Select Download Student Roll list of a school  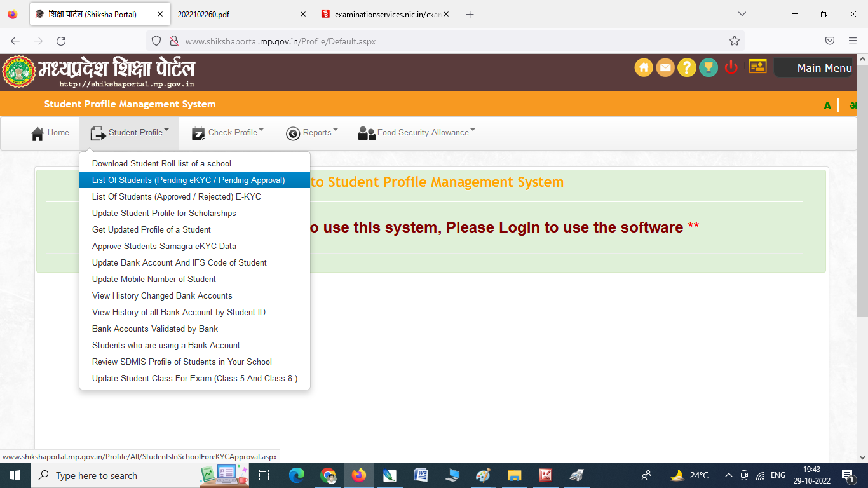pyautogui.click(x=161, y=164)
